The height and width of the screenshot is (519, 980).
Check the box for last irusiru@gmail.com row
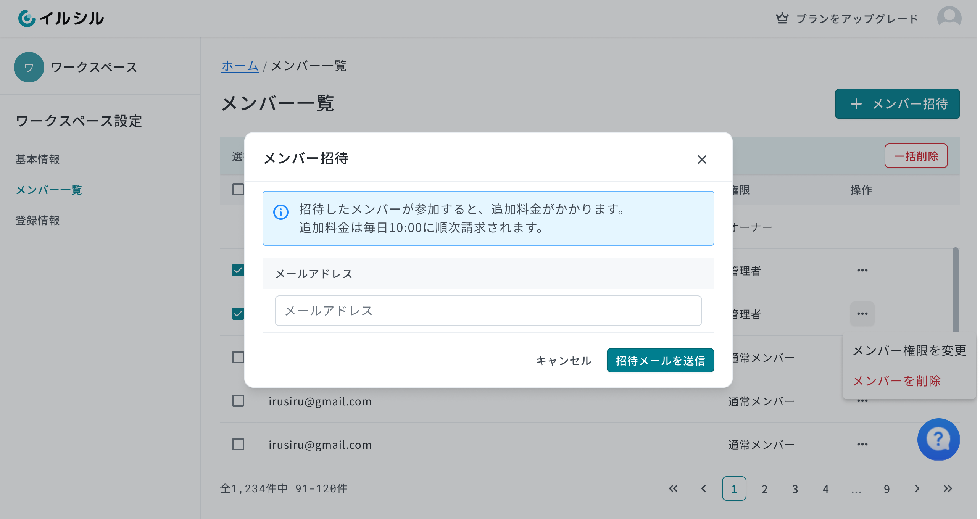pyautogui.click(x=238, y=444)
